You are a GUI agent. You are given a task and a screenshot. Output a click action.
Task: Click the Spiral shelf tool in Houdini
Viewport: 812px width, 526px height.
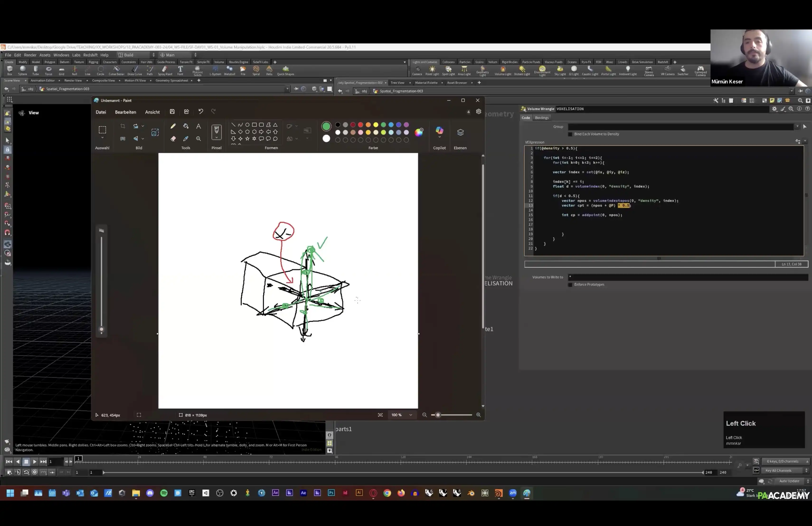tap(256, 71)
